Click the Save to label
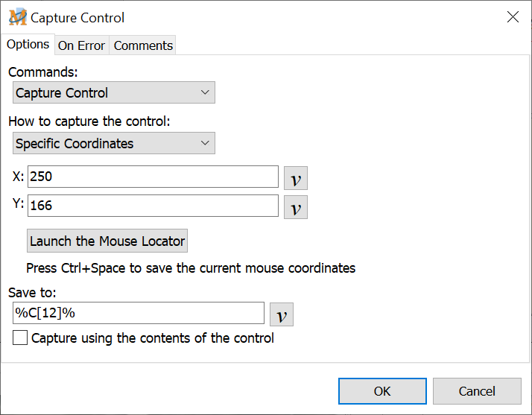The width and height of the screenshot is (532, 415). 33,293
